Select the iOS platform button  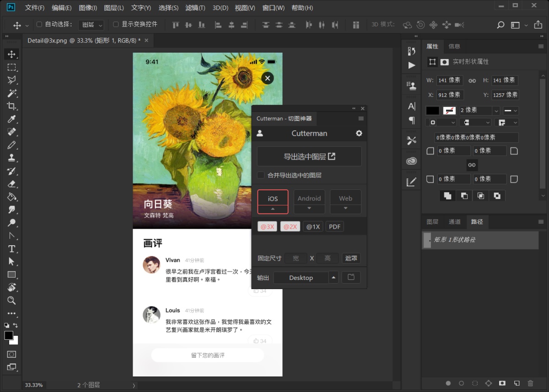[273, 198]
